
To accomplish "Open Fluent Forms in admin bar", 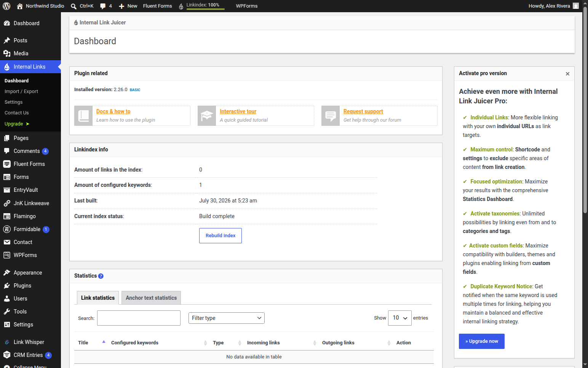I will tap(157, 6).
